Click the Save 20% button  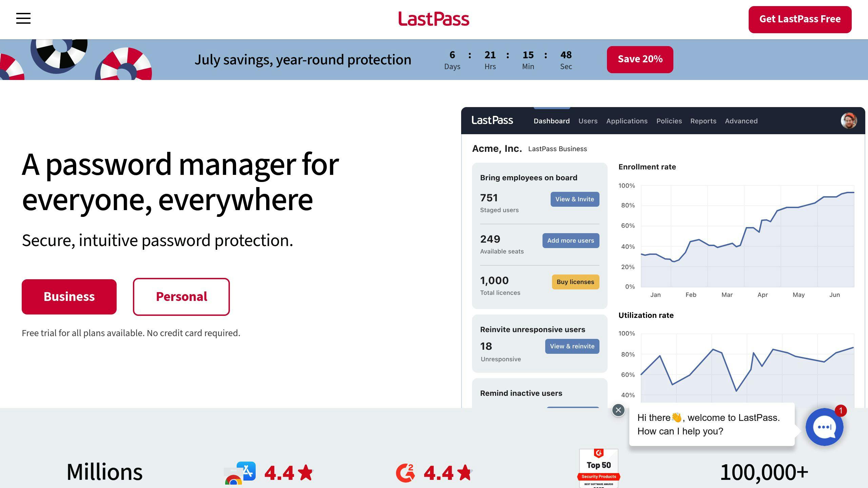click(640, 59)
